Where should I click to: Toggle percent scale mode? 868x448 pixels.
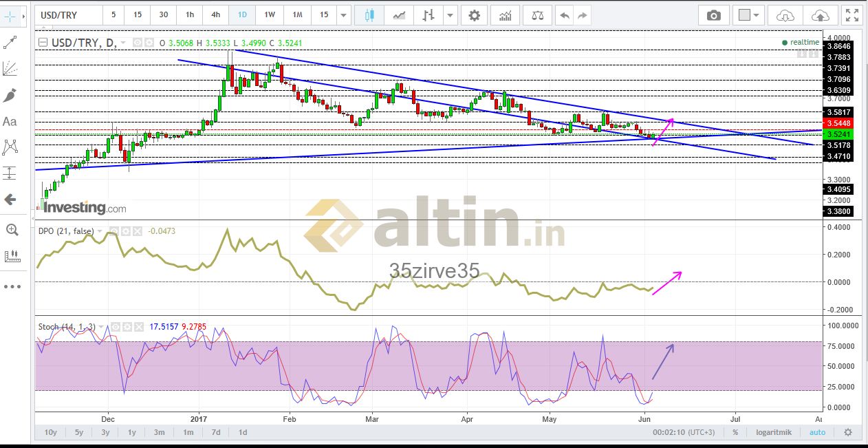(x=735, y=432)
